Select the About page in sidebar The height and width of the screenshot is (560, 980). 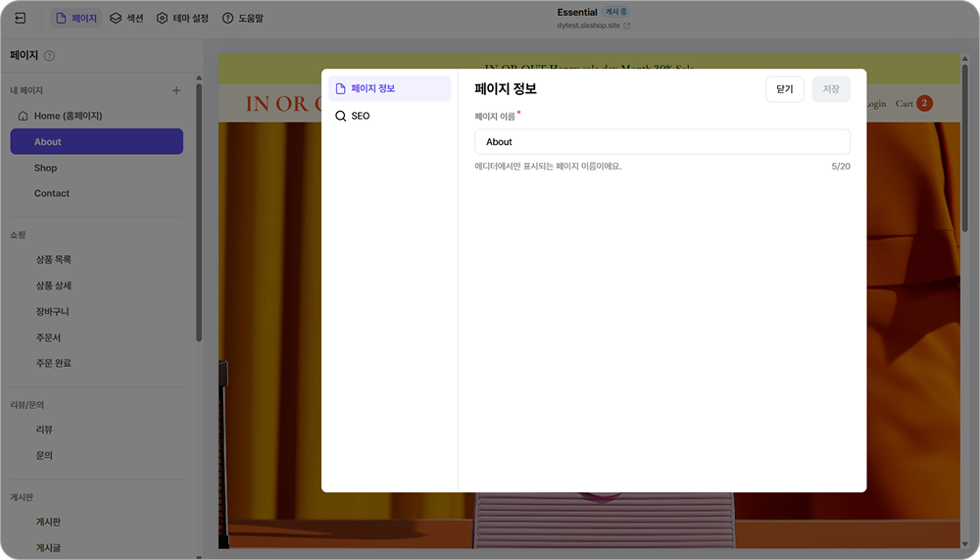tap(97, 141)
